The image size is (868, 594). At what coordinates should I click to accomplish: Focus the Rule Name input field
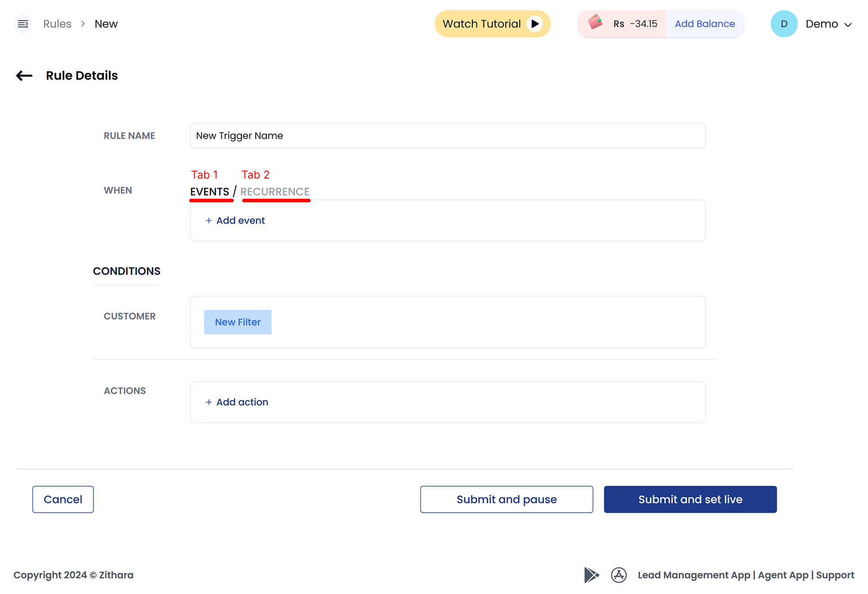448,136
